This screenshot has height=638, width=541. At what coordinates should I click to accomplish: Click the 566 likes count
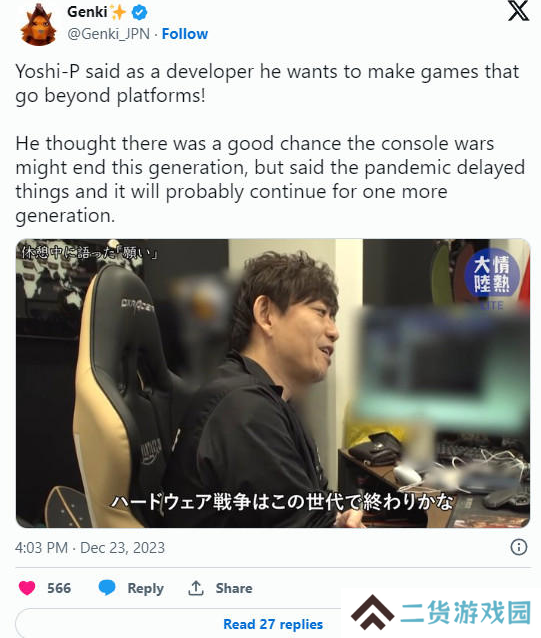pos(59,588)
